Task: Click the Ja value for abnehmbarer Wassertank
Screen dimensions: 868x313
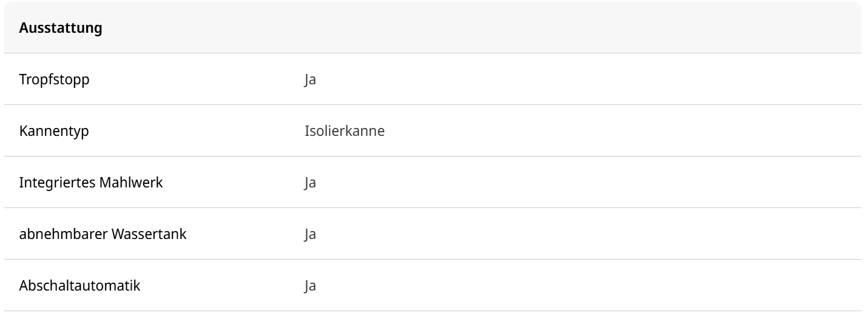Action: [309, 234]
